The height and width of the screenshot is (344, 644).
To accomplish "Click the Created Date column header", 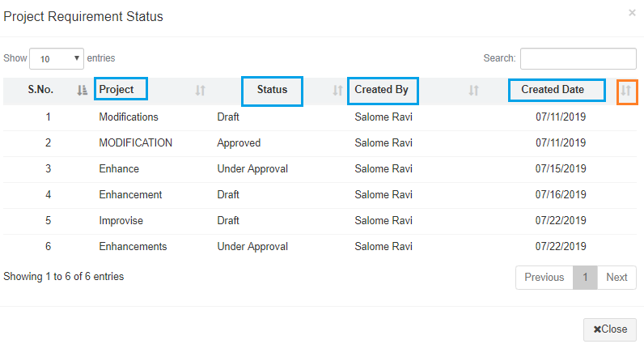I will [557, 90].
